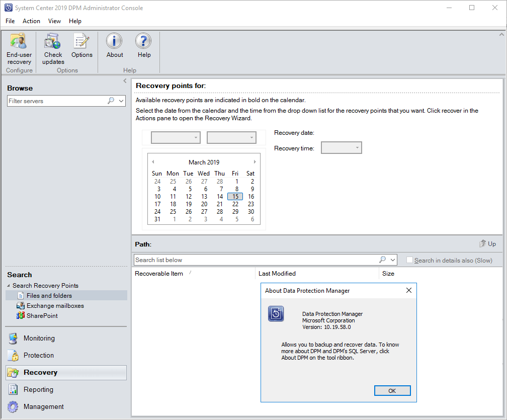The image size is (507, 420).
Task: Click 'Microsoft Corporation' text in About dialog
Action: tap(328, 320)
